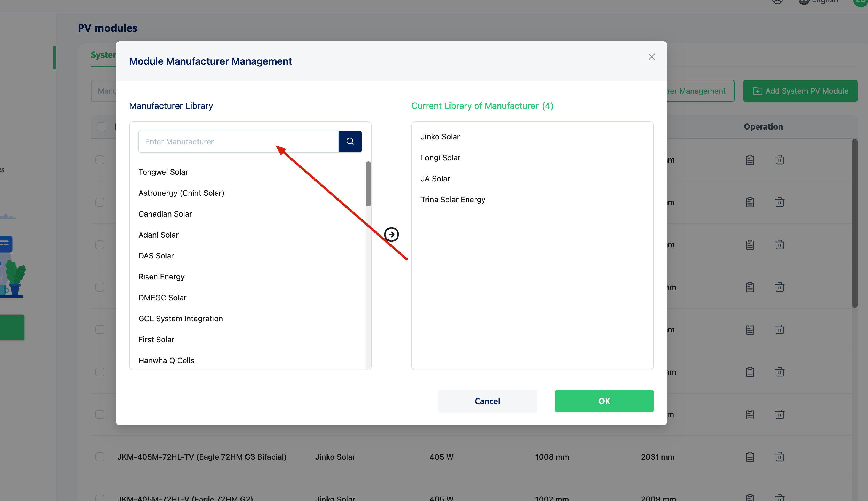Click the Cancel button

(487, 401)
